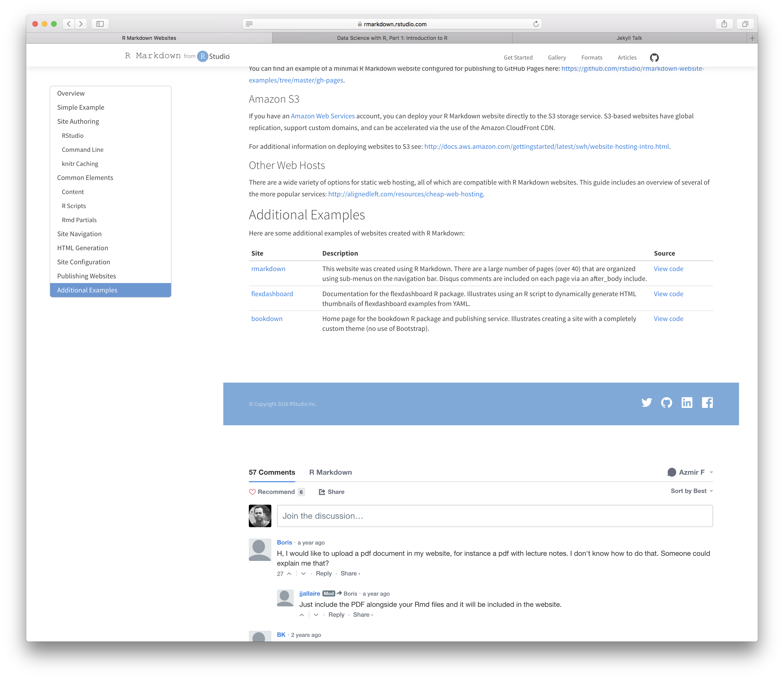Upvote jjallaire's reply
The image size is (784, 679).
[x=302, y=615]
